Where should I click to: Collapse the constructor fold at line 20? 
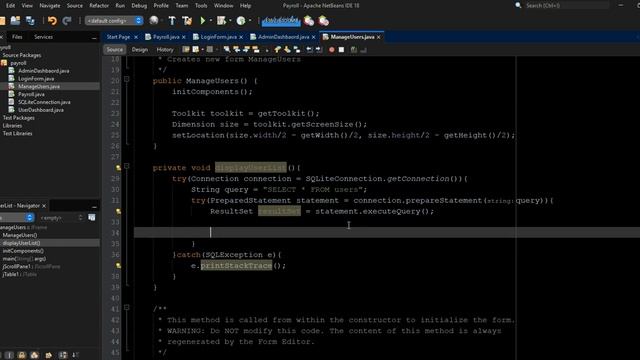(x=127, y=80)
